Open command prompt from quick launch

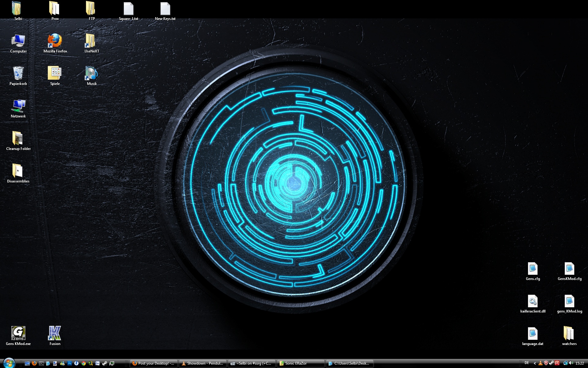[41, 364]
